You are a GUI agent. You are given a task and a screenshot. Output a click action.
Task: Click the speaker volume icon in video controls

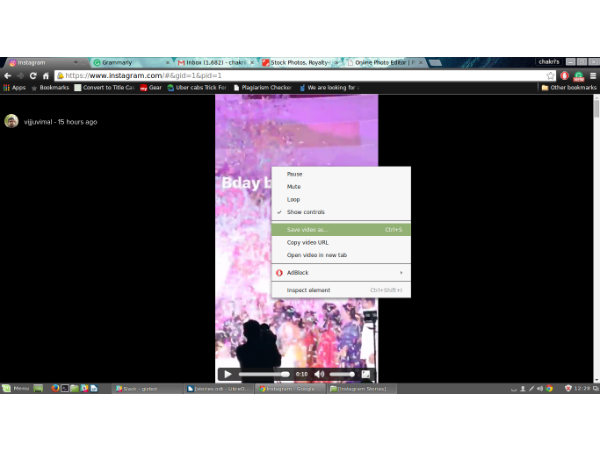[319, 374]
